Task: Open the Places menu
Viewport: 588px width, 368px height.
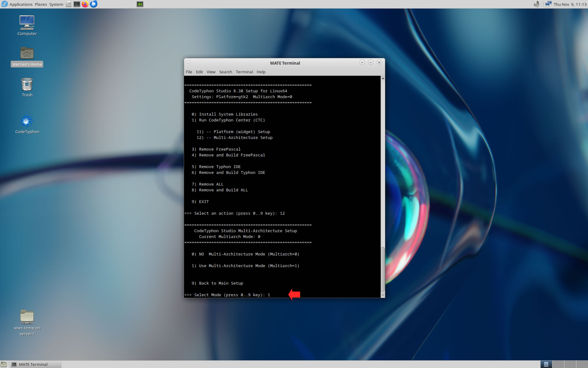Action: pos(41,4)
